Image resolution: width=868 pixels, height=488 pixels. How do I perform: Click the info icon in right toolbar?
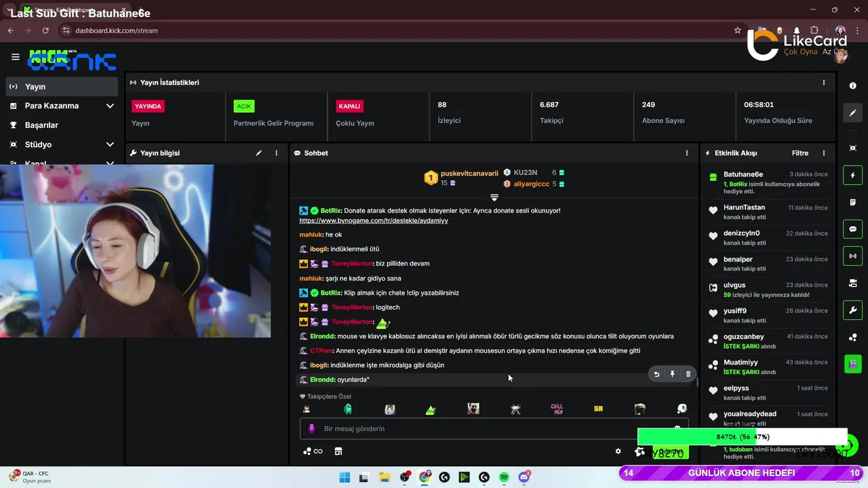(x=853, y=86)
